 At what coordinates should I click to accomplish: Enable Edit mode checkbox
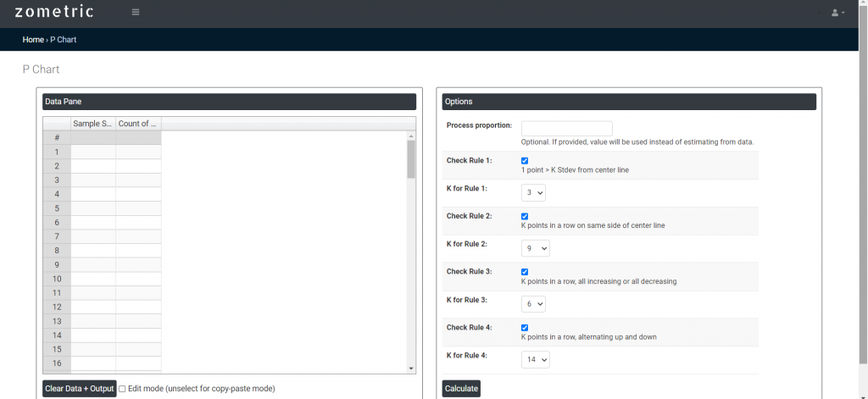[x=122, y=388]
